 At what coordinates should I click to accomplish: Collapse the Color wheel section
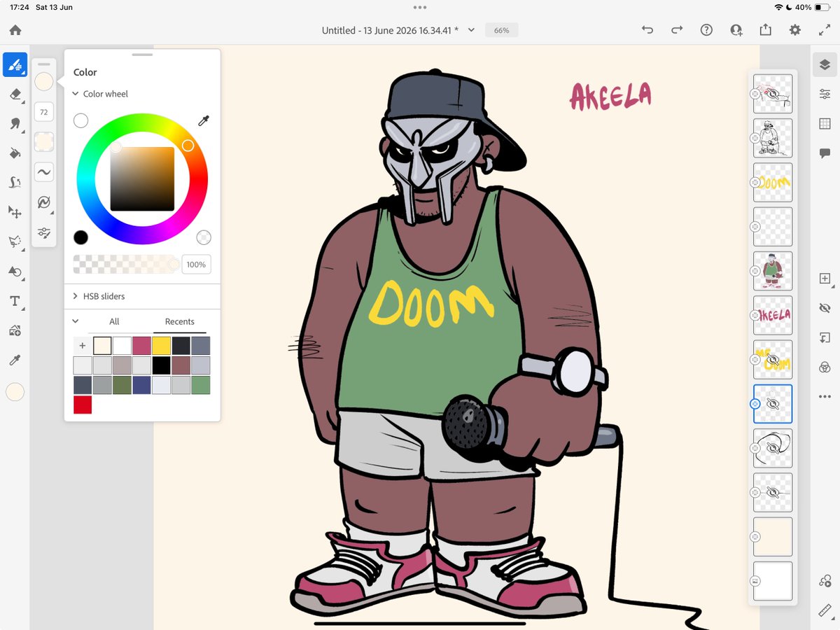pos(76,94)
